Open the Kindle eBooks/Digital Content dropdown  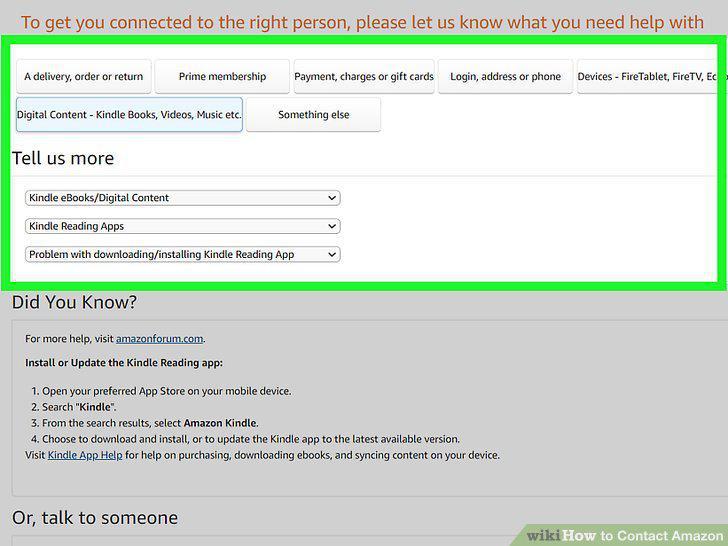pyautogui.click(x=182, y=198)
